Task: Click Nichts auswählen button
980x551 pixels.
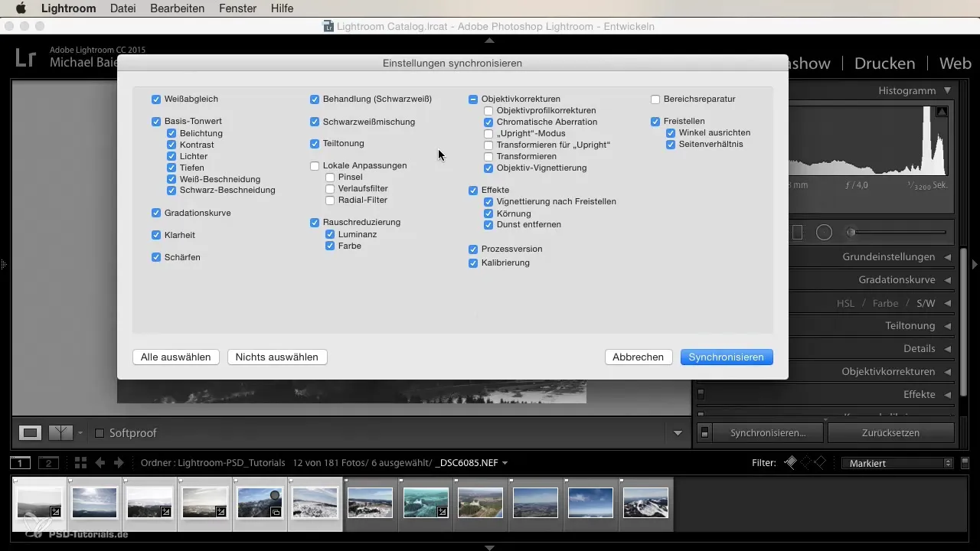Action: tap(277, 357)
